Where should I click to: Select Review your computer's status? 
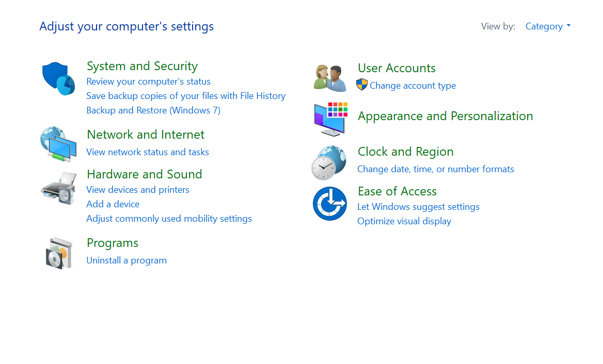pyautogui.click(x=148, y=81)
